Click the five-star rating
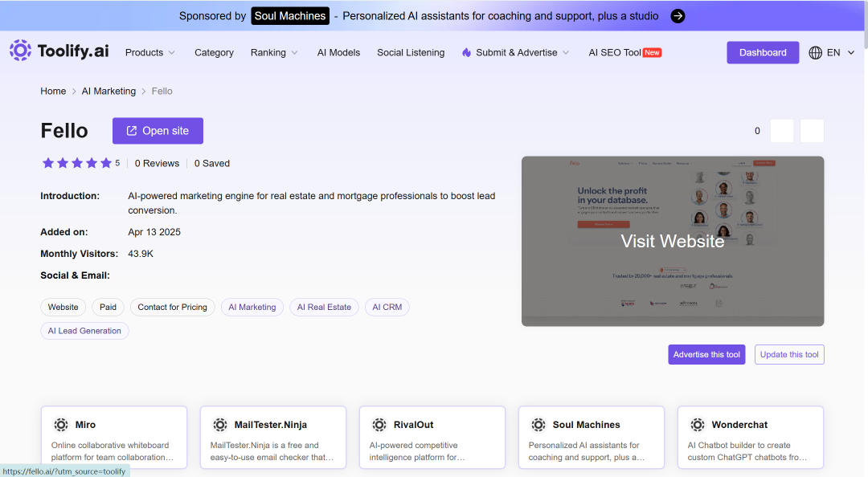The width and height of the screenshot is (868, 477). tap(77, 163)
